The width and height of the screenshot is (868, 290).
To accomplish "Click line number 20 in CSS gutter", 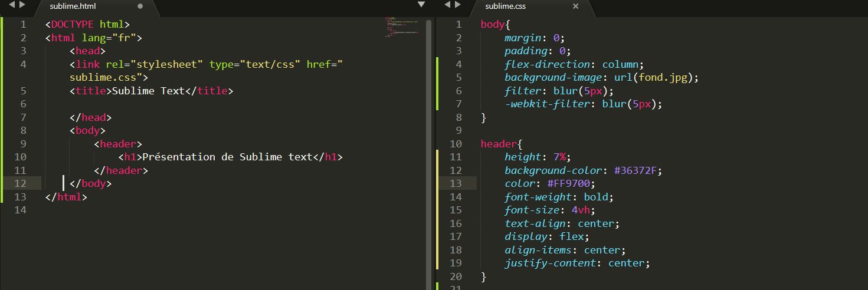I will tap(456, 276).
